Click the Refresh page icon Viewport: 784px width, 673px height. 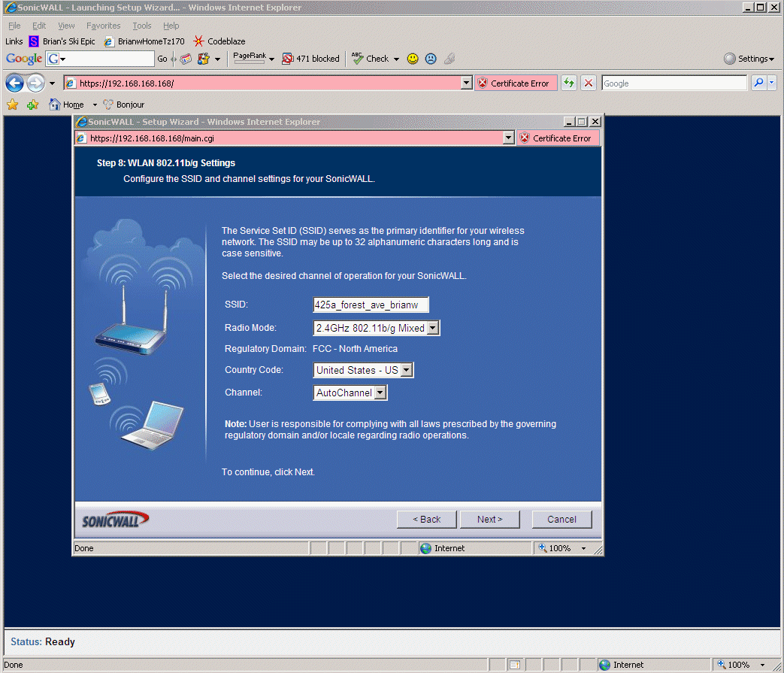coord(568,83)
